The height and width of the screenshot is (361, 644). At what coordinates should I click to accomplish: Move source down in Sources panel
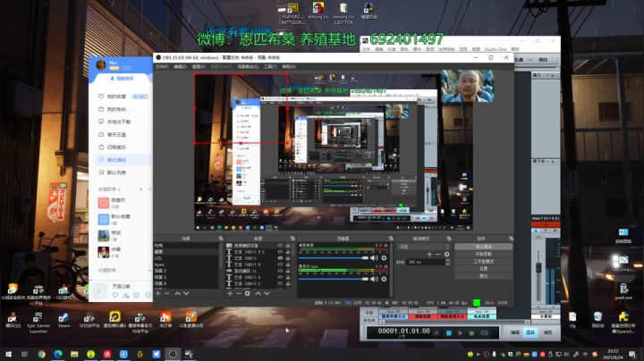[267, 293]
